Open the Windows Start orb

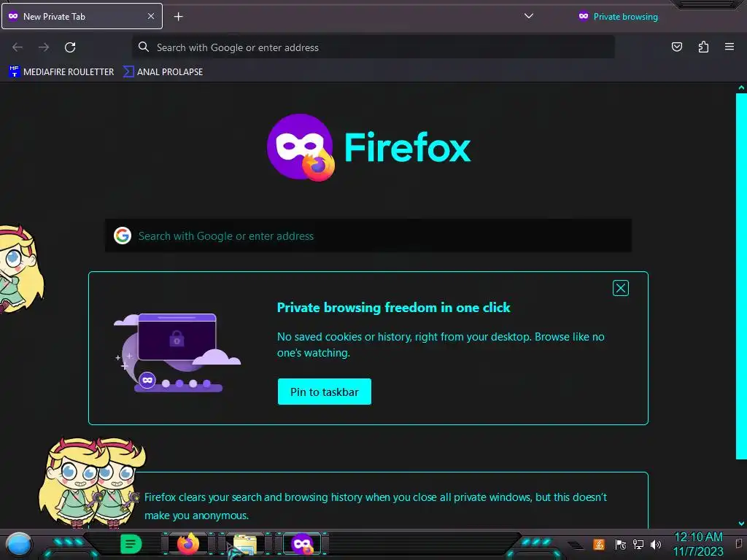(18, 544)
